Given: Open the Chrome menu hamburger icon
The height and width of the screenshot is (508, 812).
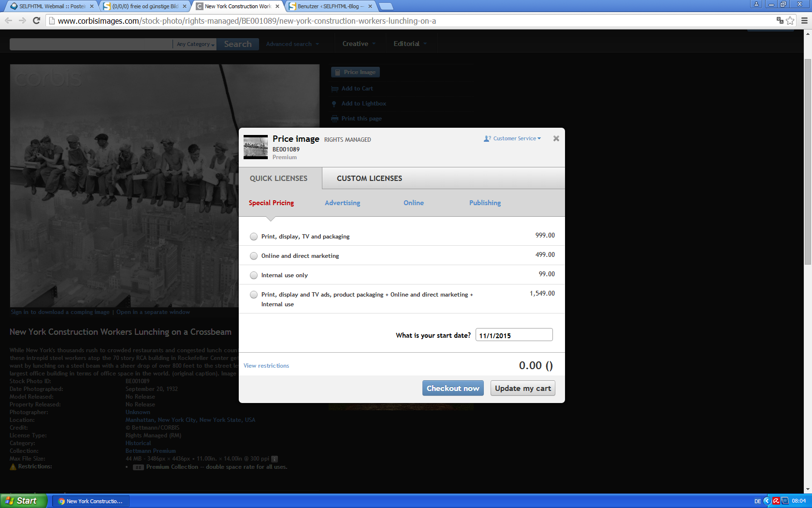Looking at the screenshot, I should point(804,20).
